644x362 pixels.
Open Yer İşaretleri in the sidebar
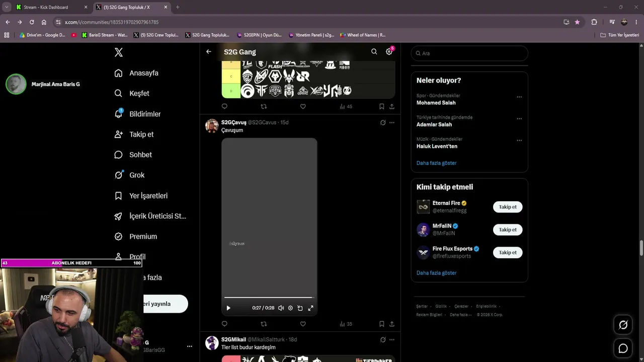pos(141,196)
